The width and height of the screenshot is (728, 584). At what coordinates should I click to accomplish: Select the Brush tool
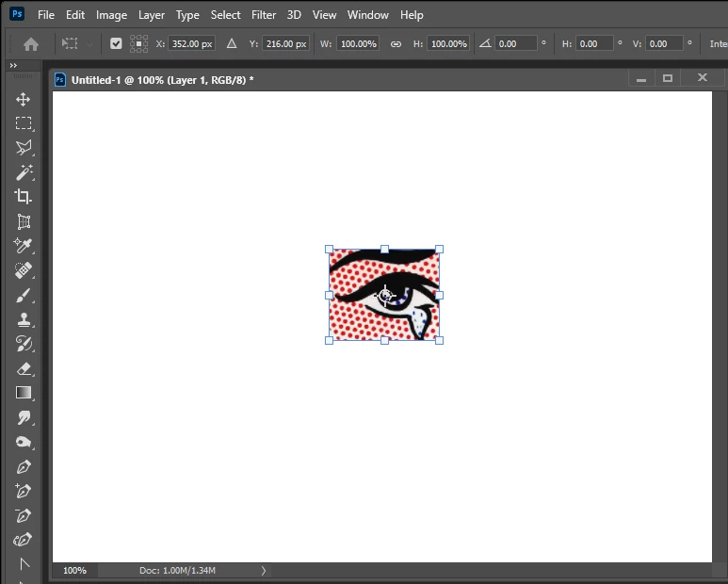tap(24, 295)
